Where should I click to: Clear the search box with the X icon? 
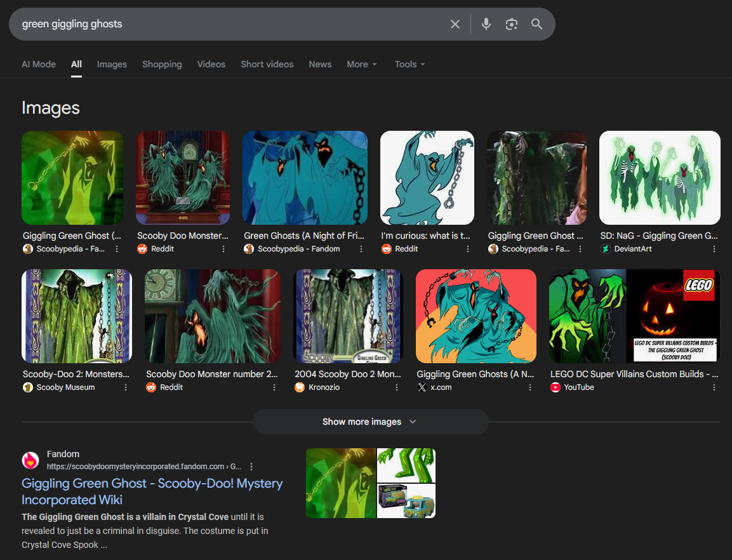pyautogui.click(x=455, y=24)
